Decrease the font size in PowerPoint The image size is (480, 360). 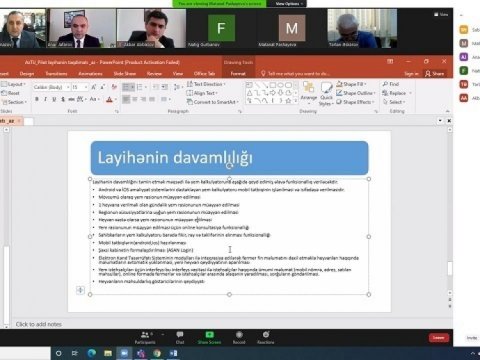click(102, 87)
